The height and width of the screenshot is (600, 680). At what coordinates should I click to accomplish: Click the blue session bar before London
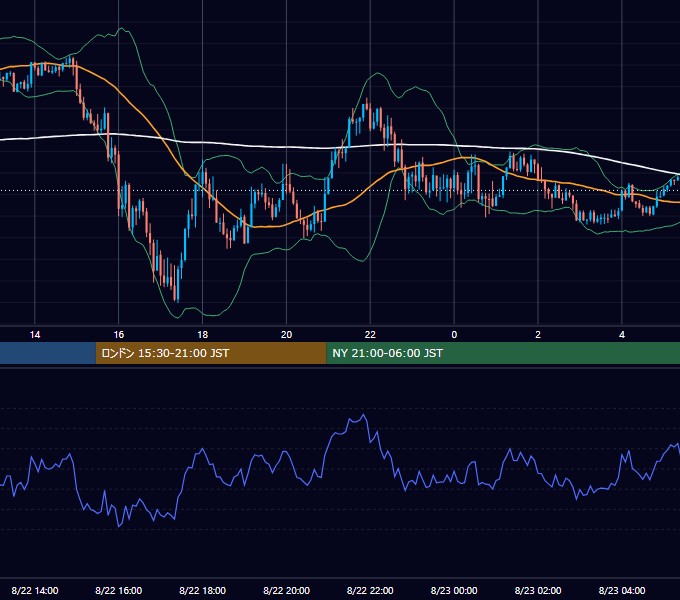pos(48,353)
